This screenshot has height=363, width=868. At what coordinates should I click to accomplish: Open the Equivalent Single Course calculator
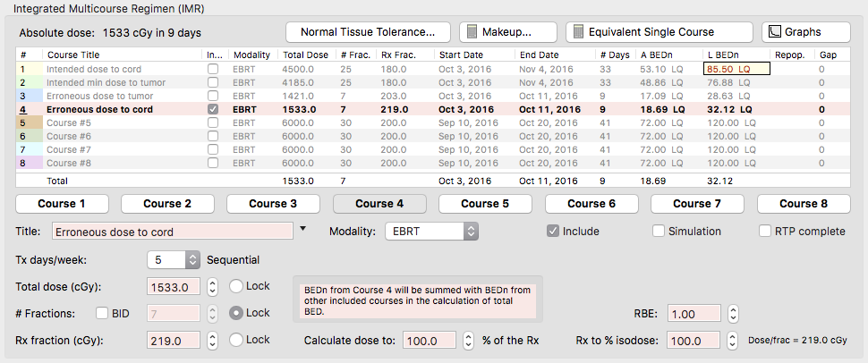[659, 32]
